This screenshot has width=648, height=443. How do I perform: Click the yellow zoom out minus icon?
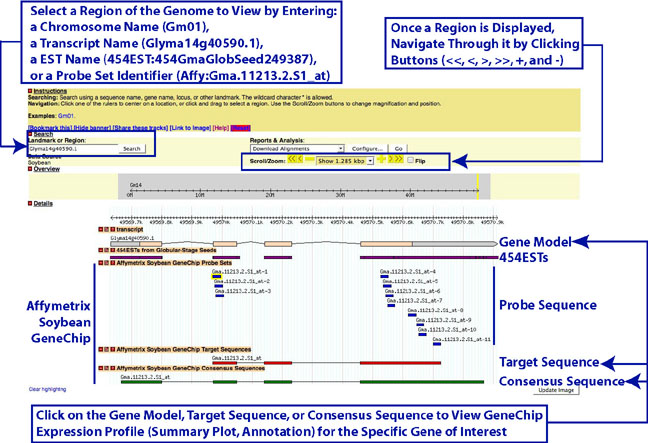tap(310, 159)
